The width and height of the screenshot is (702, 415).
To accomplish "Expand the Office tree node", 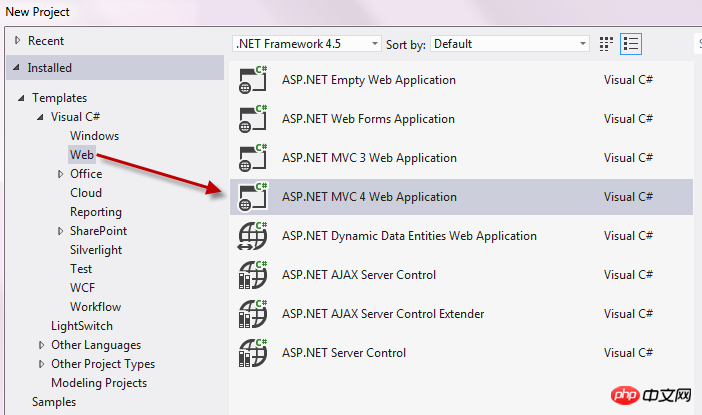I will (x=60, y=174).
